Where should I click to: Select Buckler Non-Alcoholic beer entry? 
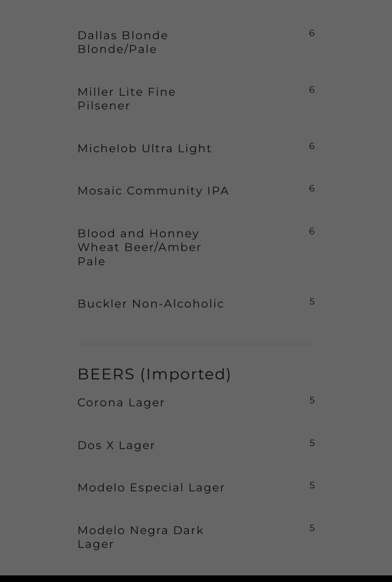tap(151, 304)
